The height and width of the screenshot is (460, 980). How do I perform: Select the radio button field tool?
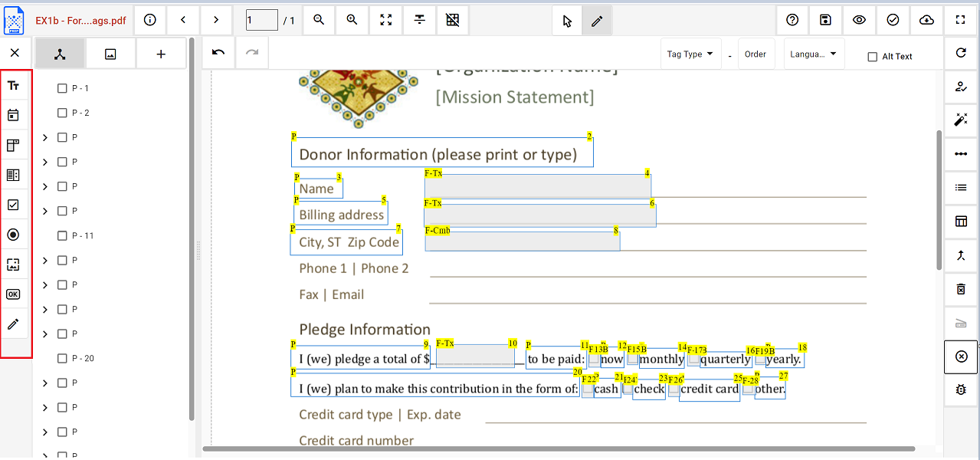[x=13, y=235]
